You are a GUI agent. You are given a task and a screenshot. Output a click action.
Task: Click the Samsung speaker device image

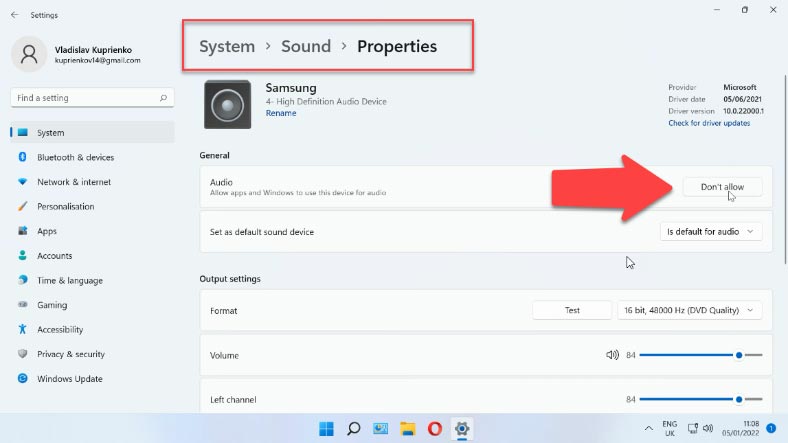point(228,104)
